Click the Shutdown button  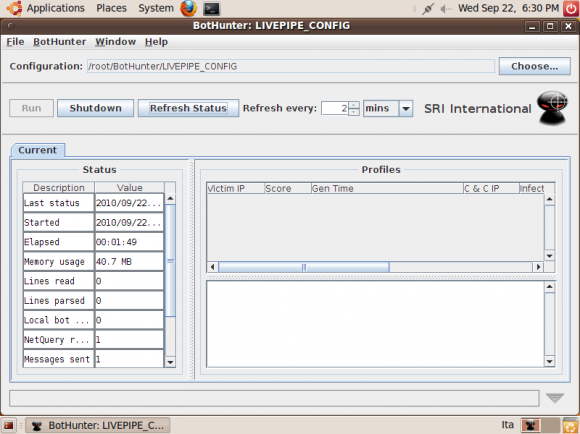point(95,108)
